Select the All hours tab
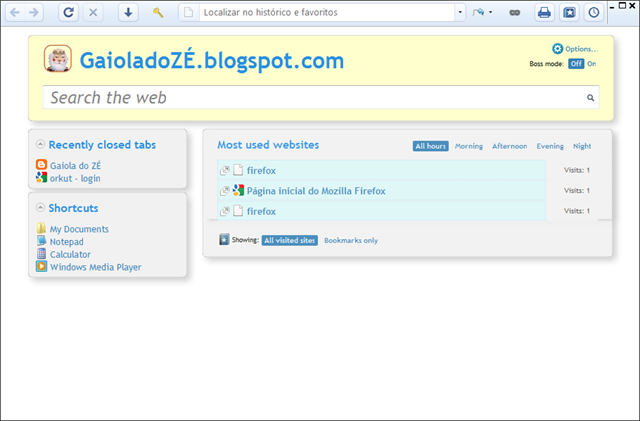640x421 pixels. click(431, 146)
